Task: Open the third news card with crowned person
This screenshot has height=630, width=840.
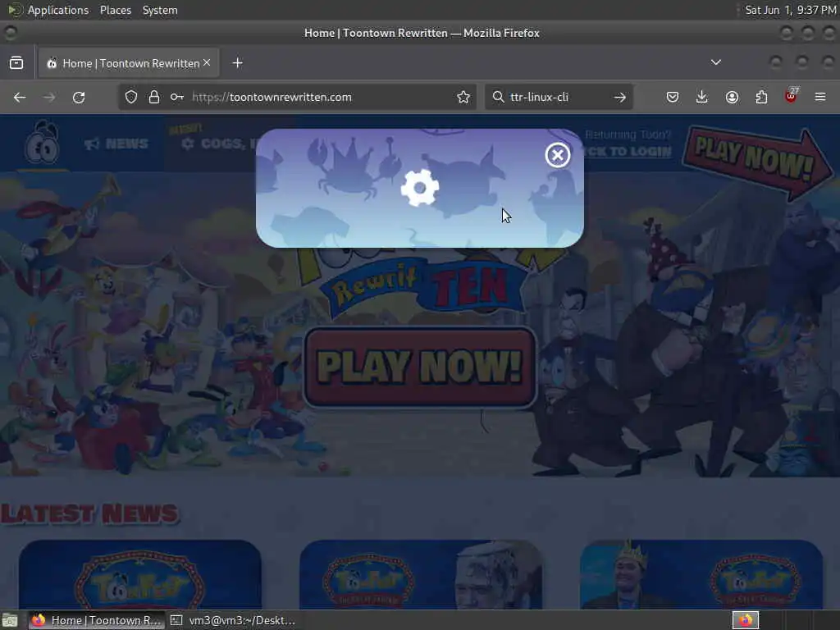Action: coord(701,574)
